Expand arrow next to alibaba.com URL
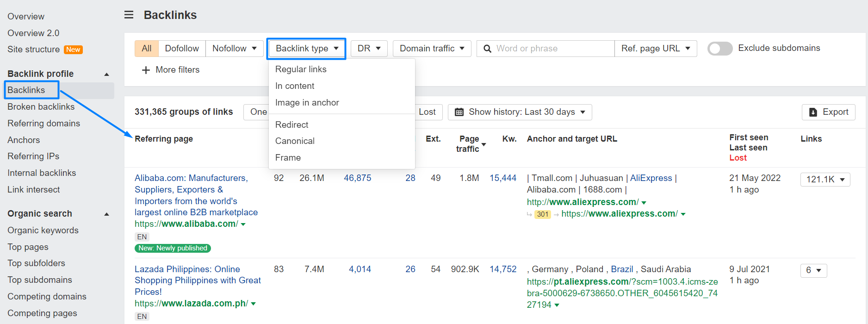This screenshot has height=324, width=868. tap(243, 224)
